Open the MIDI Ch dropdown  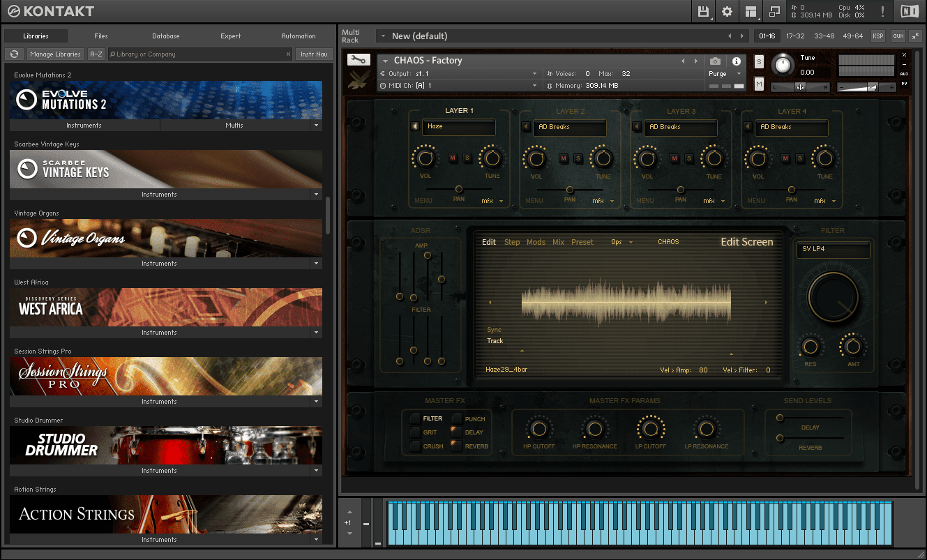click(460, 85)
